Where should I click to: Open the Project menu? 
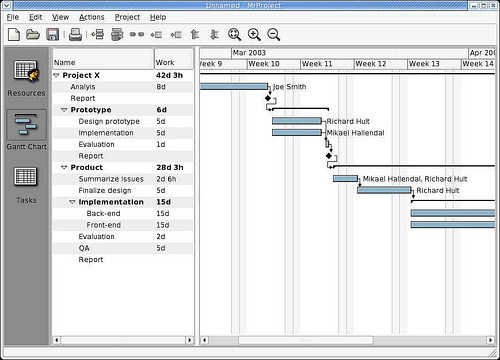(x=127, y=17)
